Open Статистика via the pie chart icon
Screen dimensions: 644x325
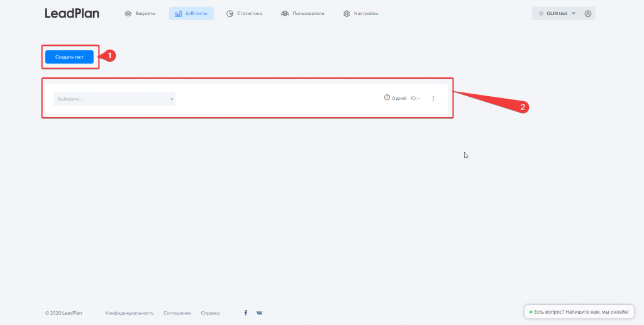[230, 13]
